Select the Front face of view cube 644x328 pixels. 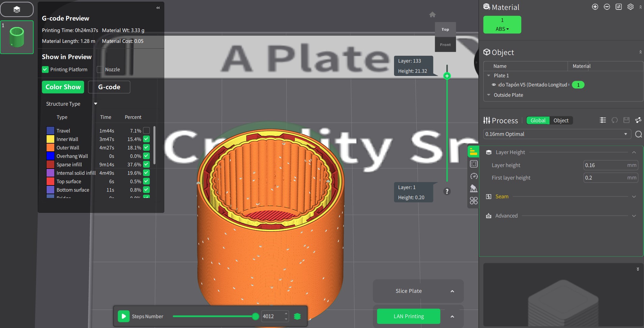[445, 45]
